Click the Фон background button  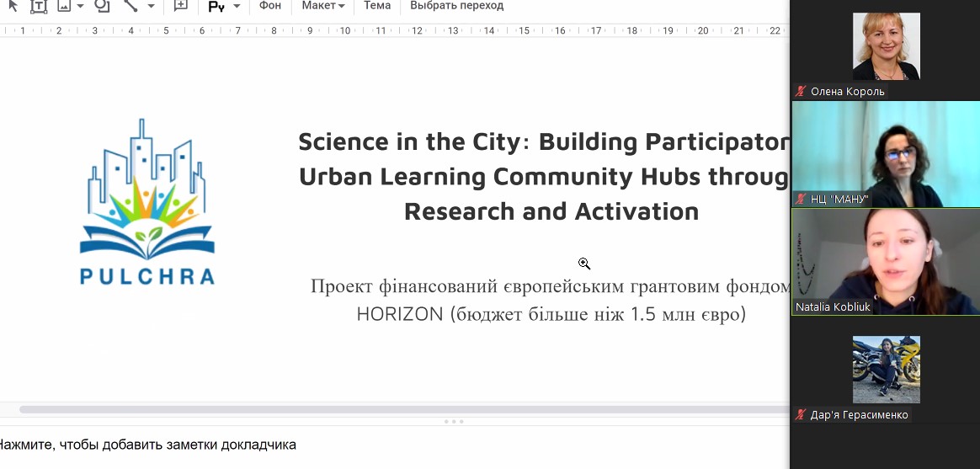pos(270,6)
